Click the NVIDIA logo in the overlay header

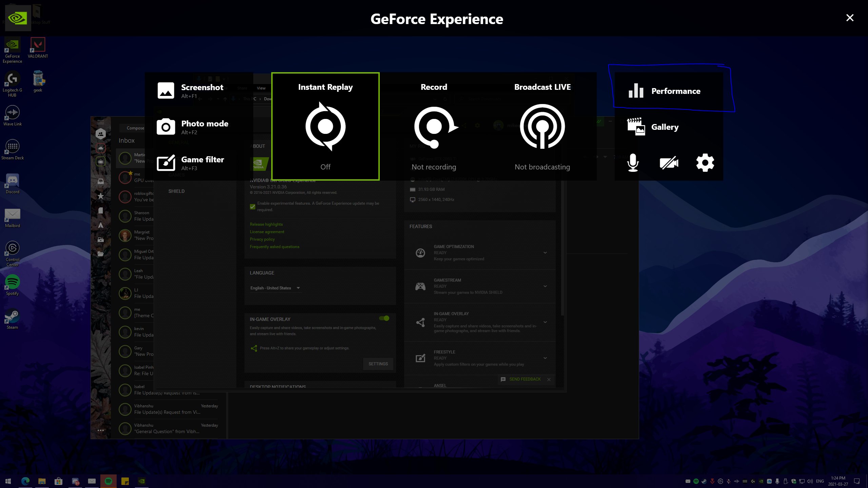[x=18, y=18]
